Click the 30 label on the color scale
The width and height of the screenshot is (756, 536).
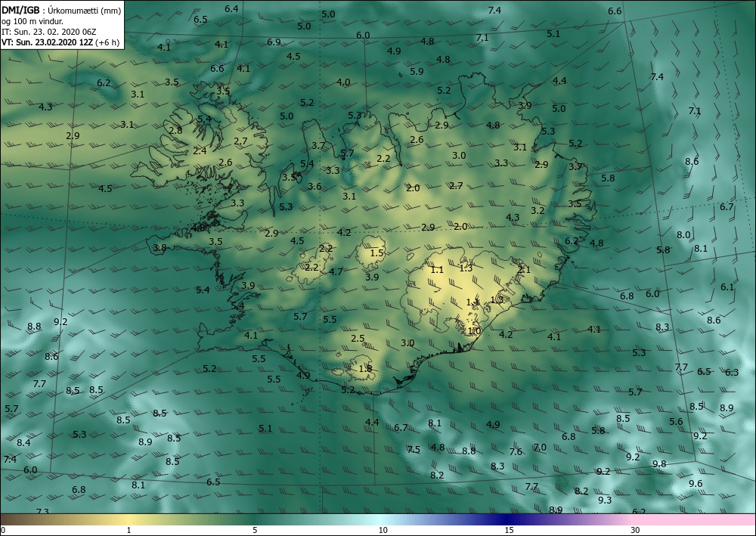click(x=636, y=531)
